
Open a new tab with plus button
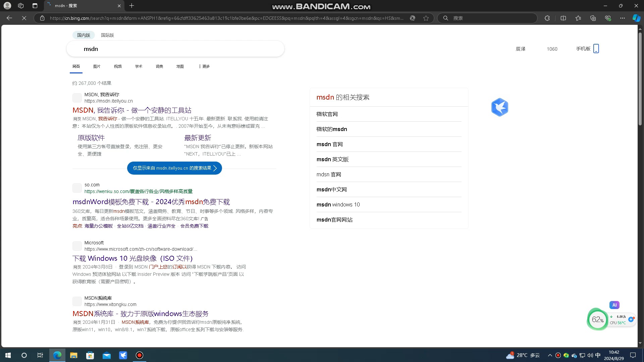point(131,6)
